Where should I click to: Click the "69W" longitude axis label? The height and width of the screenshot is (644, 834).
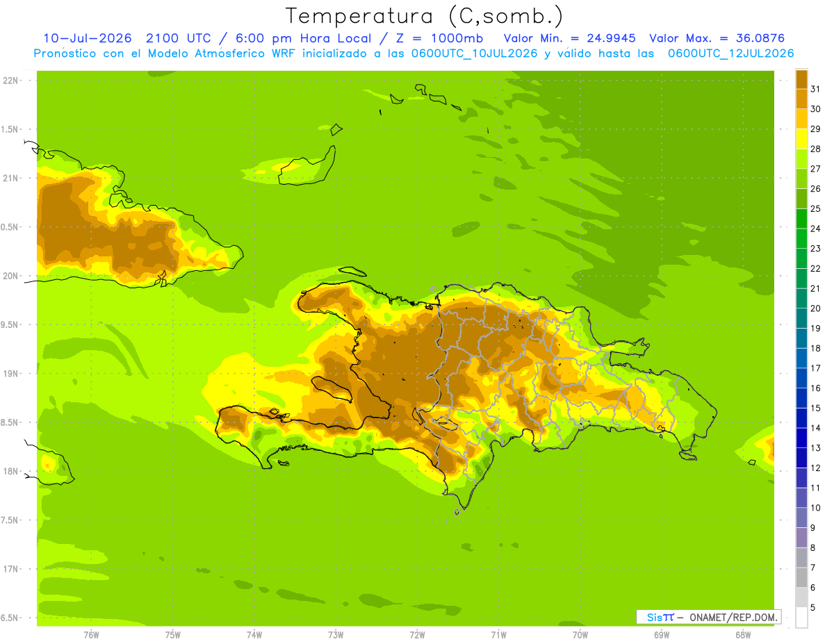click(x=661, y=635)
